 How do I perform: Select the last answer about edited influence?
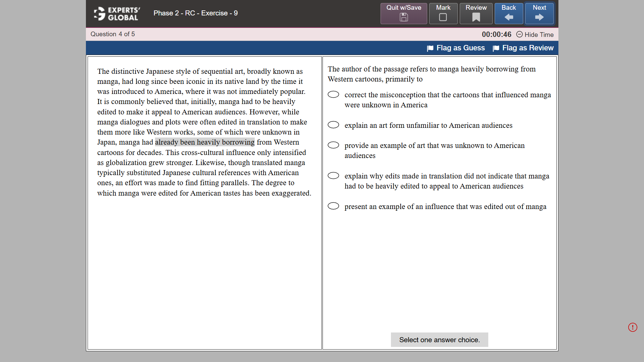click(333, 206)
